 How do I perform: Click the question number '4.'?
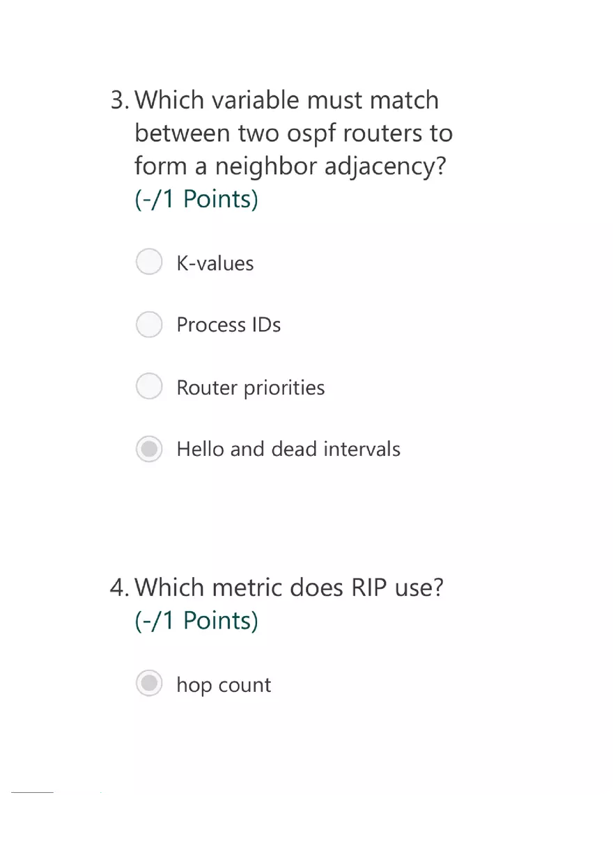point(120,588)
